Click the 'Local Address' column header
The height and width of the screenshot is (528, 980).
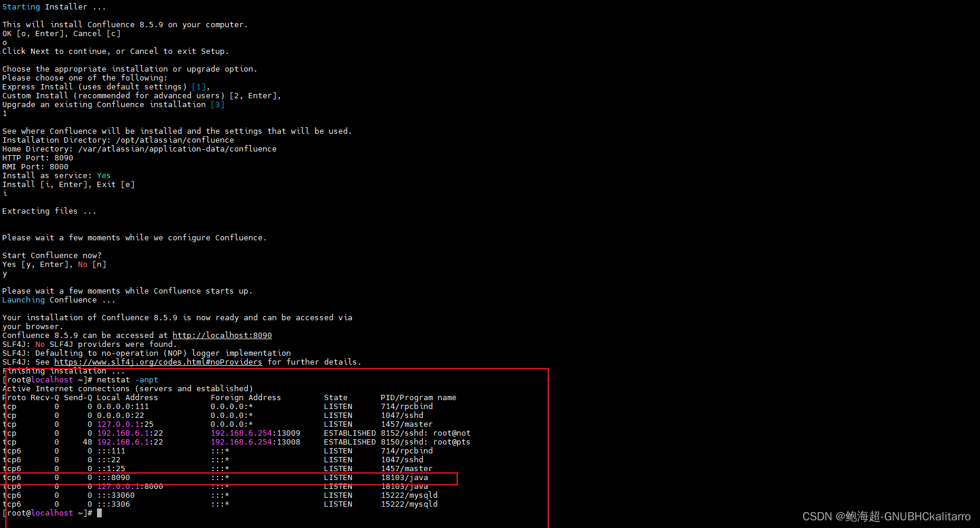coord(128,397)
